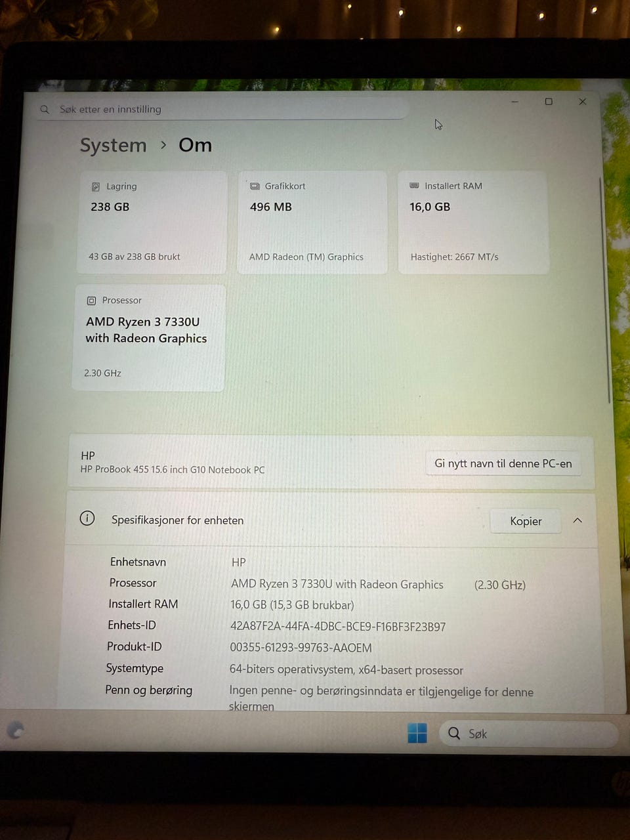Select '238 GB' storage value
The width and height of the screenshot is (630, 840).
(110, 207)
